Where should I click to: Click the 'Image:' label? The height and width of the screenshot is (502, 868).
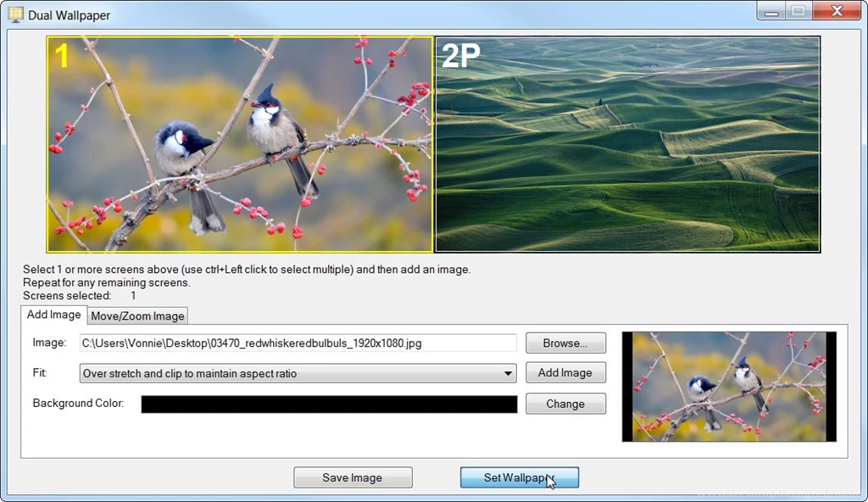coord(49,343)
